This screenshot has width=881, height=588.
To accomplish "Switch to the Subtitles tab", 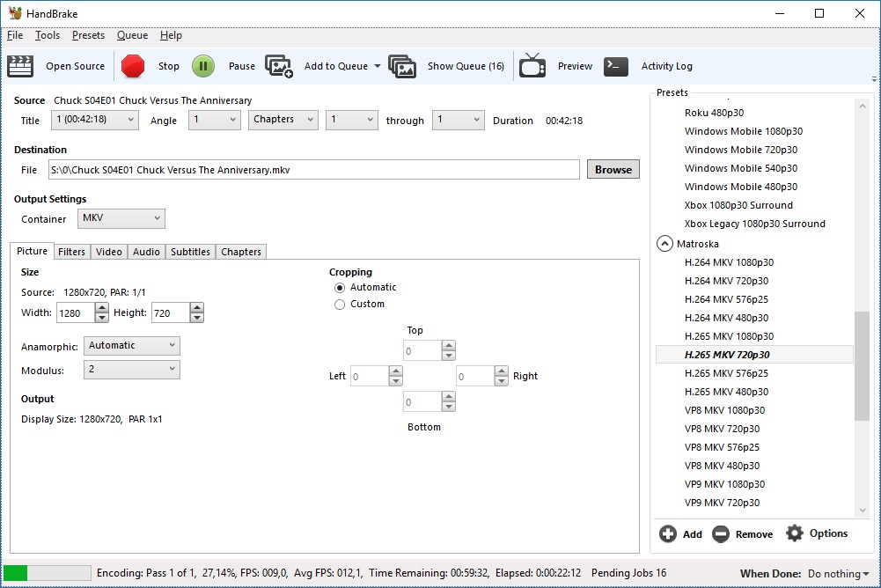I will coord(190,252).
